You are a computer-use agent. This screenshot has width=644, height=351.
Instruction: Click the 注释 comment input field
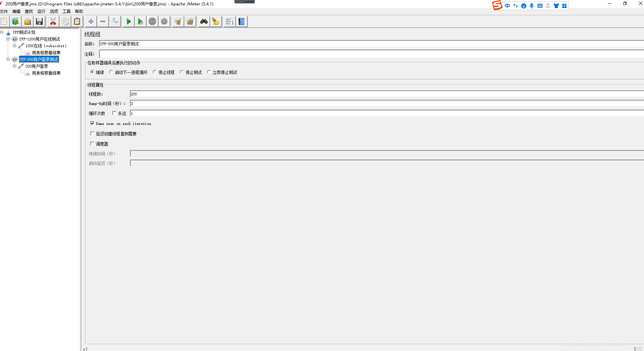pyautogui.click(x=372, y=54)
